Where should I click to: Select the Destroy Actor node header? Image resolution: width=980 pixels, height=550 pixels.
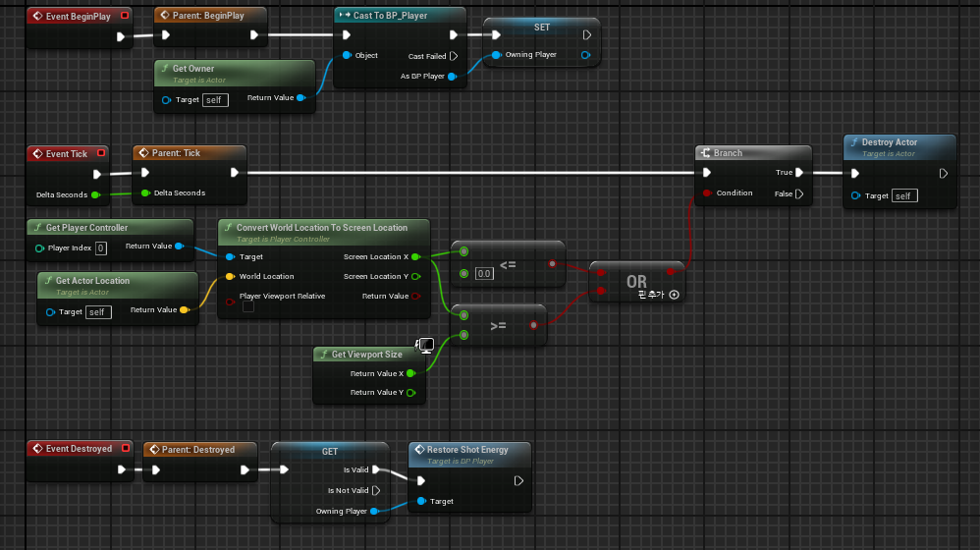pos(899,147)
